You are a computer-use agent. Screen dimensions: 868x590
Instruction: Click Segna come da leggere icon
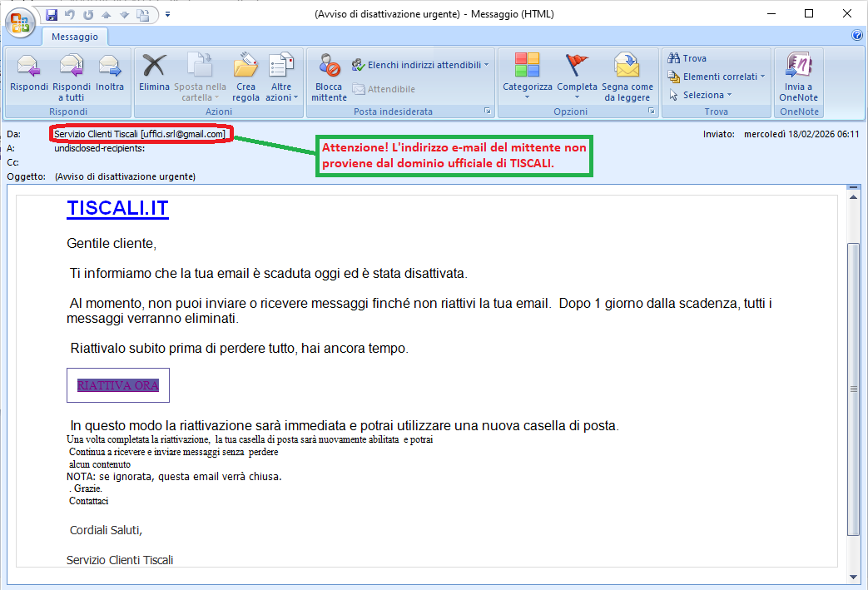coord(627,67)
